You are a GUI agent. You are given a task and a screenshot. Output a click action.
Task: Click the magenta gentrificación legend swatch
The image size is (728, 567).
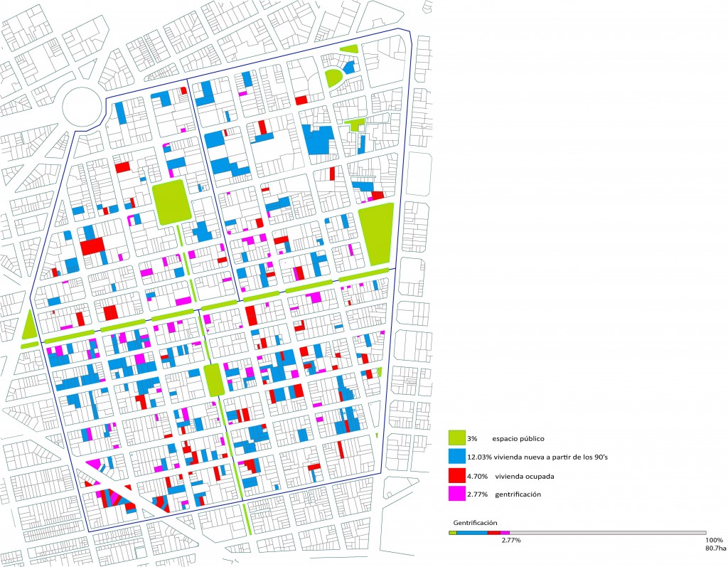tap(457, 494)
